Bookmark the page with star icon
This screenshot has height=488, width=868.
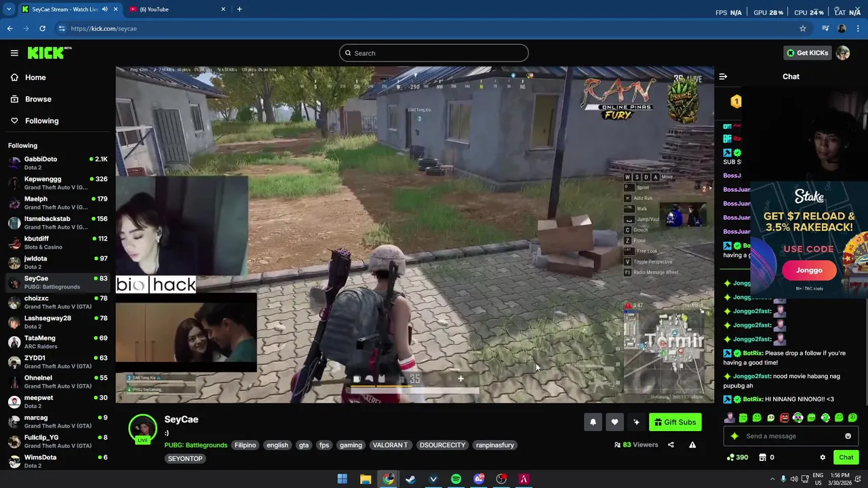click(803, 28)
